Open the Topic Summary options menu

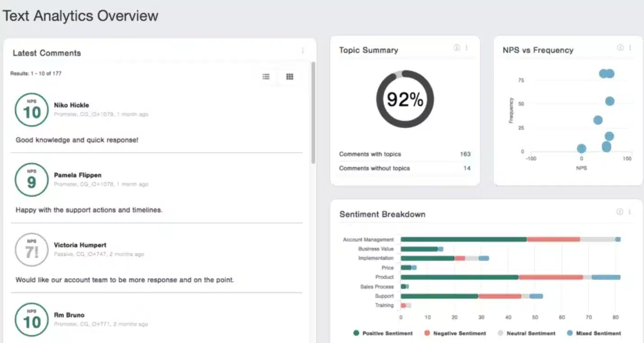pyautogui.click(x=466, y=47)
